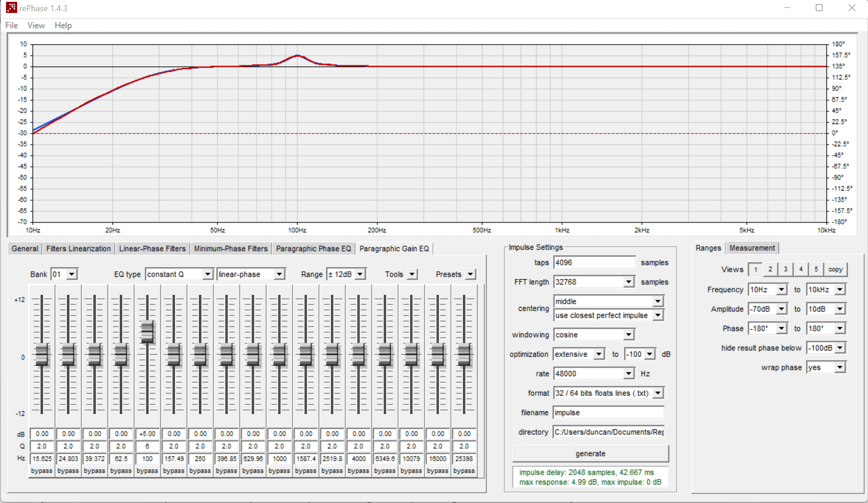The width and height of the screenshot is (868, 503).
Task: Open the windowing cosine dropdown
Action: pos(594,334)
